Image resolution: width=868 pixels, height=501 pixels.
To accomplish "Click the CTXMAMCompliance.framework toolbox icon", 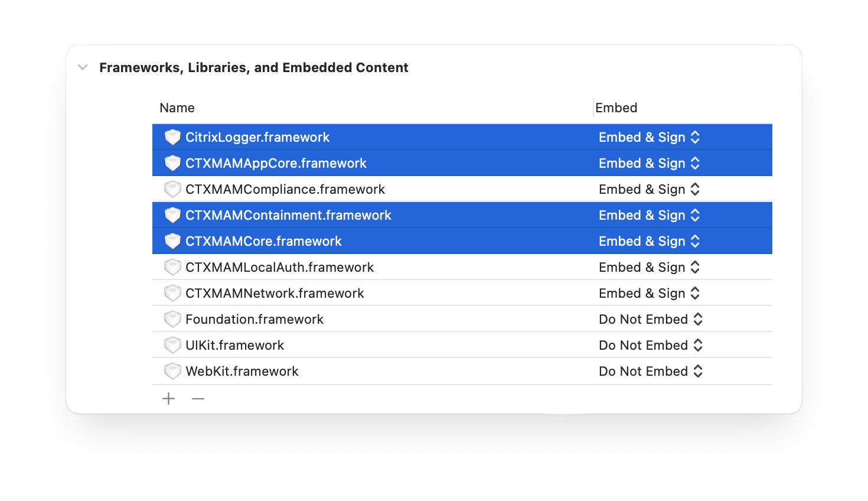I will click(172, 189).
